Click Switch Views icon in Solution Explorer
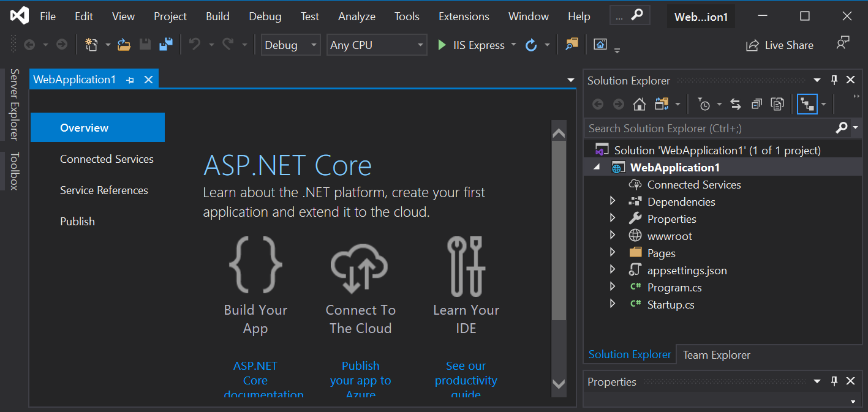 pos(661,104)
